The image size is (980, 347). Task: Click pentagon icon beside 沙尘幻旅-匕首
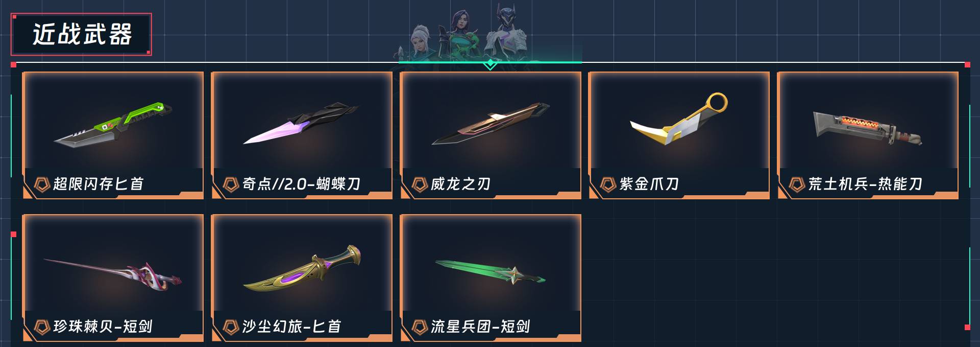231,327
